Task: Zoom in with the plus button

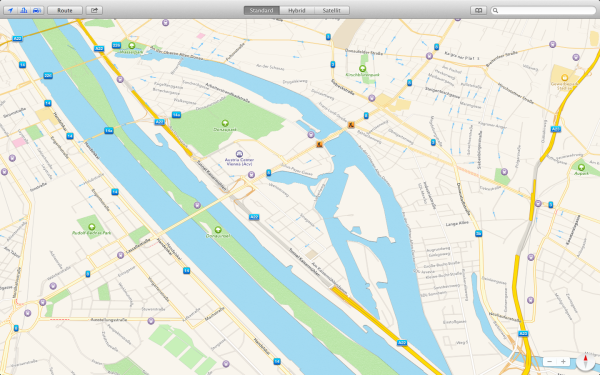Action: tap(563, 362)
